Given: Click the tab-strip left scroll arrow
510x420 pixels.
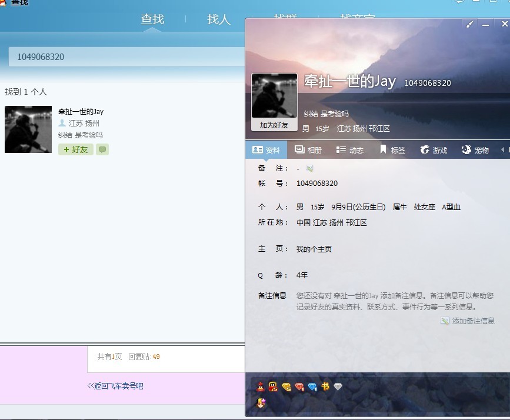Looking at the screenshot, I should (502, 150).
